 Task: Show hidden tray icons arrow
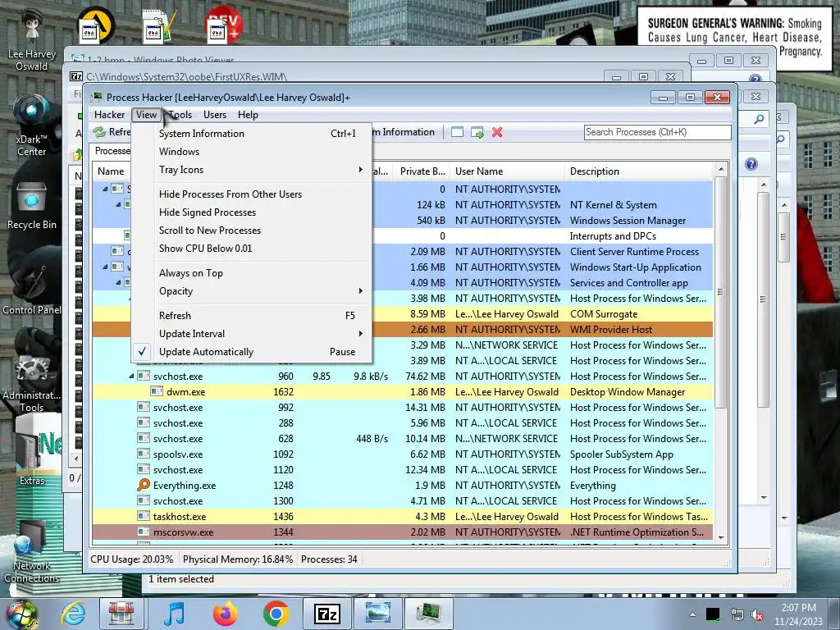click(x=692, y=615)
